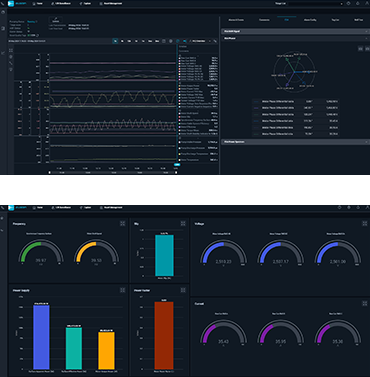Toggle the first Motor Current legend series
Image resolution: width=370 pixels, height=377 pixels.
click(198, 58)
